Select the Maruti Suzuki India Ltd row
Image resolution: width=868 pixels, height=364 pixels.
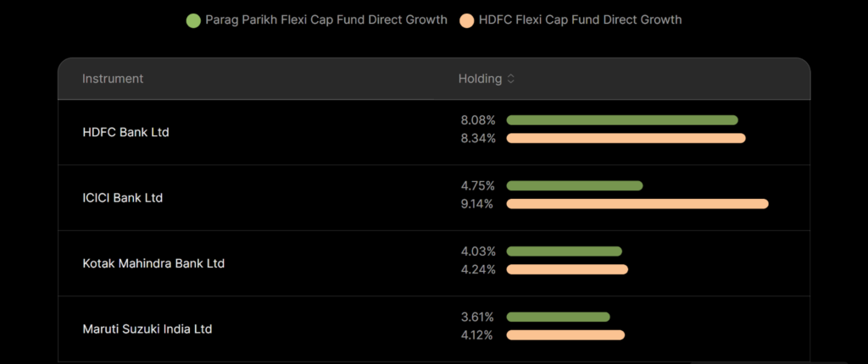pos(147,328)
